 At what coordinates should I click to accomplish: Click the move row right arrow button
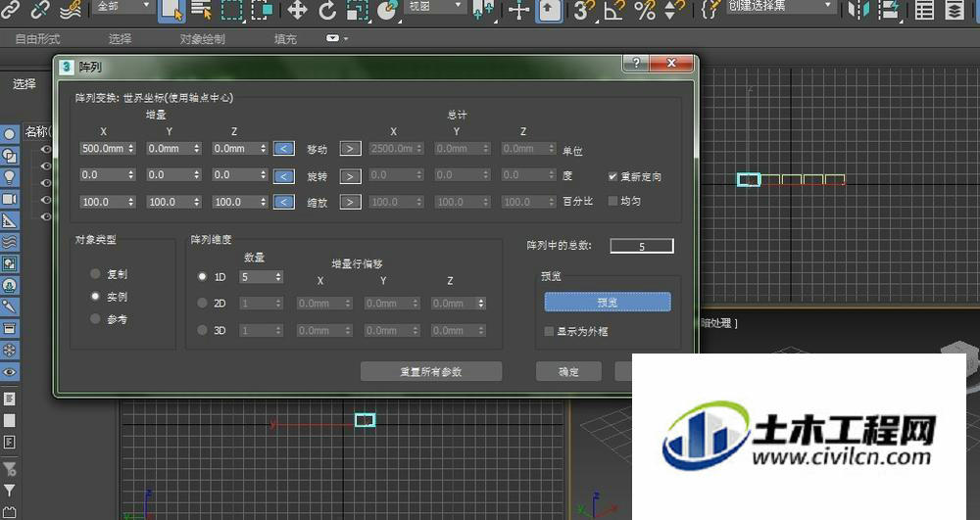point(350,149)
